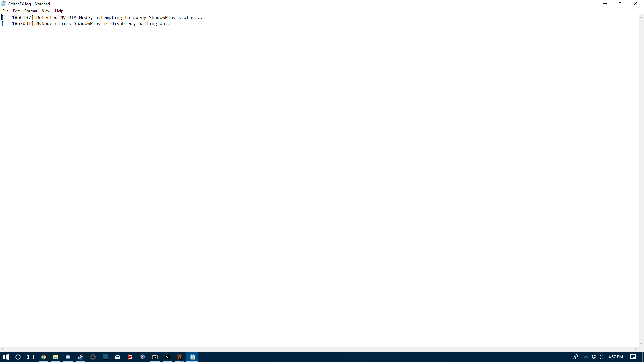Click the Show Desktop sliver at taskbar end
The height and width of the screenshot is (362, 644).
[643, 357]
